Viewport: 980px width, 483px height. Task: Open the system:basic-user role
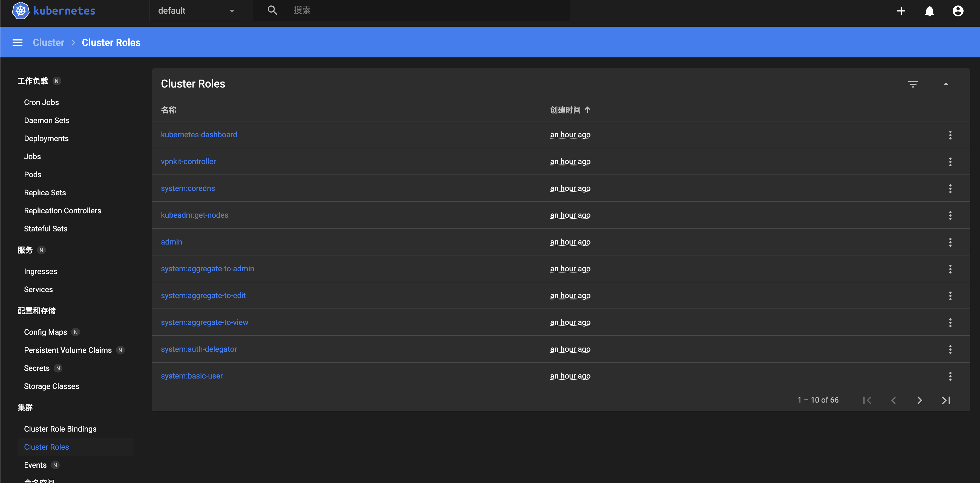(192, 376)
